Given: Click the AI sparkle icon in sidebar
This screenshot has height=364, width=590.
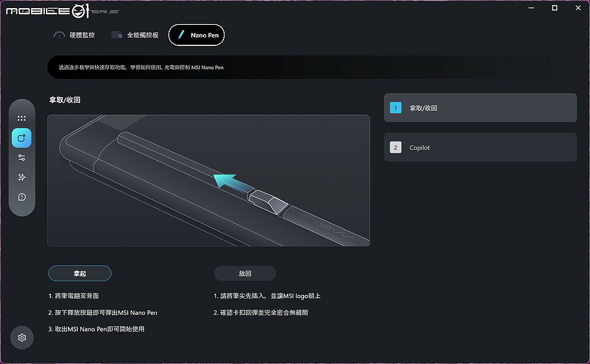Looking at the screenshot, I should click(22, 177).
